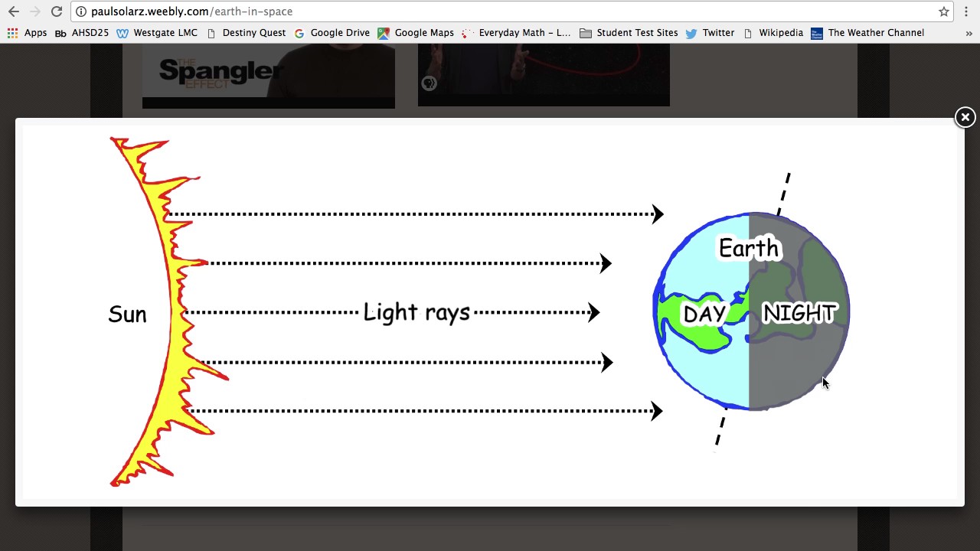This screenshot has height=551, width=980.
Task: Show more bookmarks overflow chevron
Action: [969, 33]
